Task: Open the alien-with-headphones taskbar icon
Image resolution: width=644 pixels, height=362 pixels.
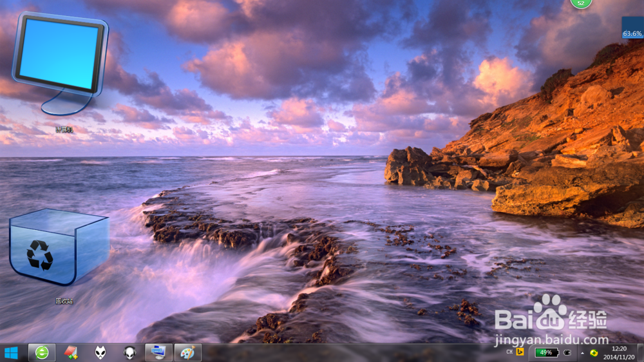Action: (130, 352)
